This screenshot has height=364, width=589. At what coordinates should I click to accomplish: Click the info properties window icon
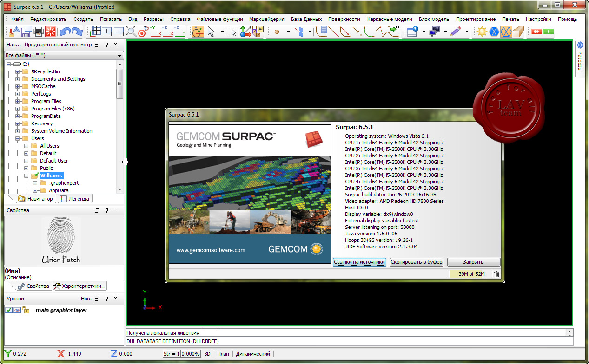412,32
